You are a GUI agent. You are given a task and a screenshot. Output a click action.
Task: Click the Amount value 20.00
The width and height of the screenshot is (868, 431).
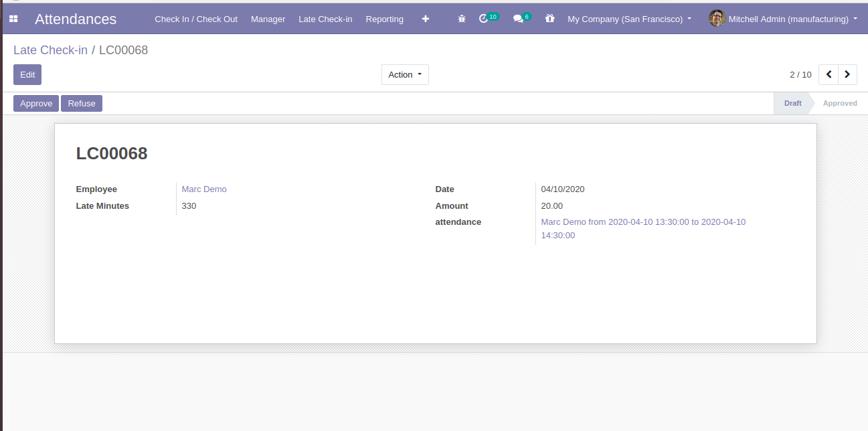coord(552,206)
